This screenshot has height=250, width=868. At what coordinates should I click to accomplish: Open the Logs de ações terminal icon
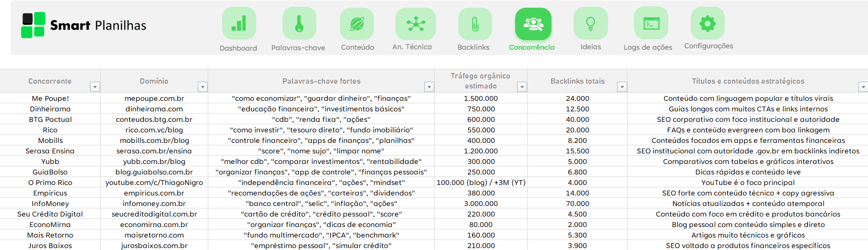651,23
